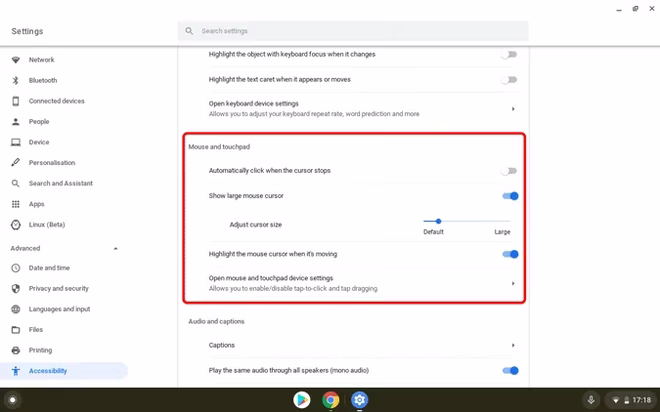Select Network in the settings sidebar
660x412 pixels.
tap(42, 60)
